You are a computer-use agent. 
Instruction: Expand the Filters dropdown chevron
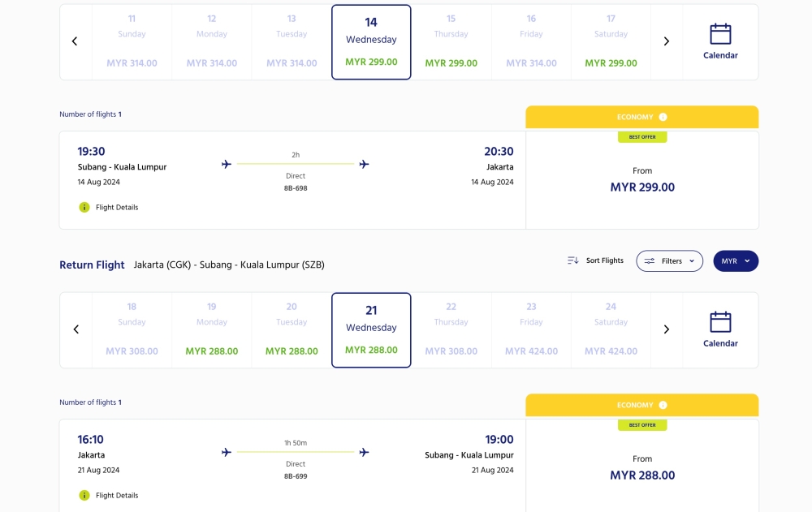690,260
